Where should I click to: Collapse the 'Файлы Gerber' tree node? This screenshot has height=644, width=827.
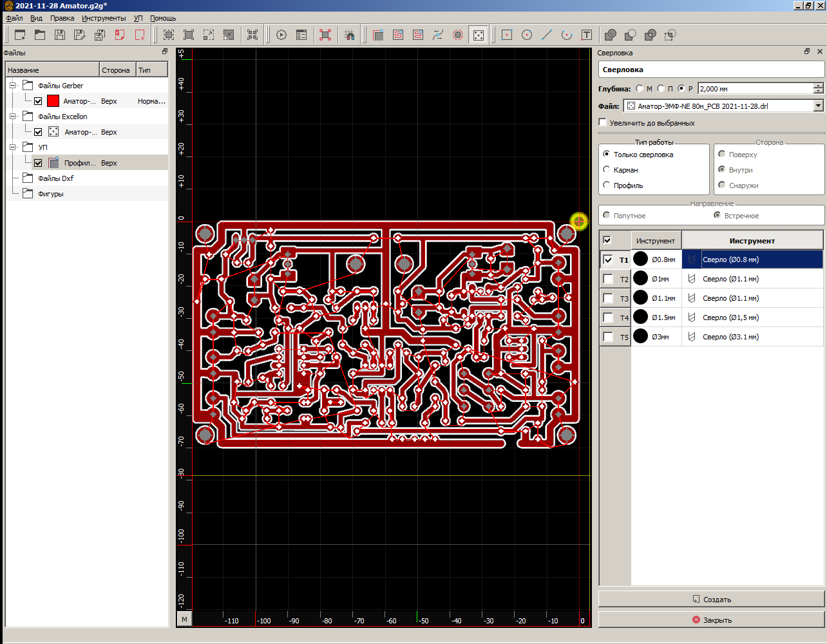[x=12, y=85]
